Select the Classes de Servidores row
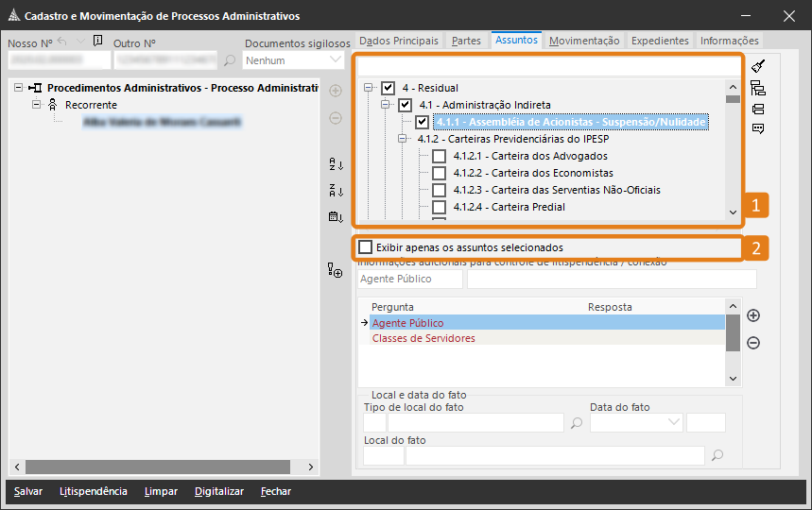Viewport: 812px width, 510px height. point(423,338)
